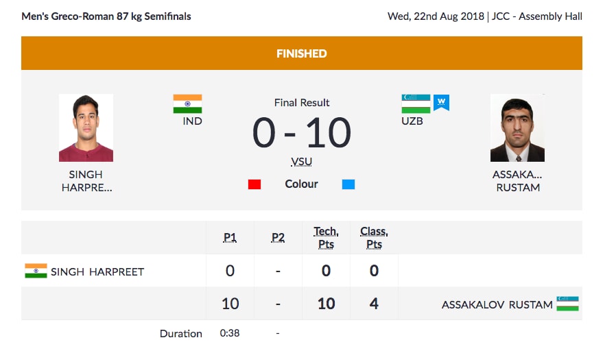616x364 pixels.
Task: Click the India flag icon above IND
Action: coord(187,104)
